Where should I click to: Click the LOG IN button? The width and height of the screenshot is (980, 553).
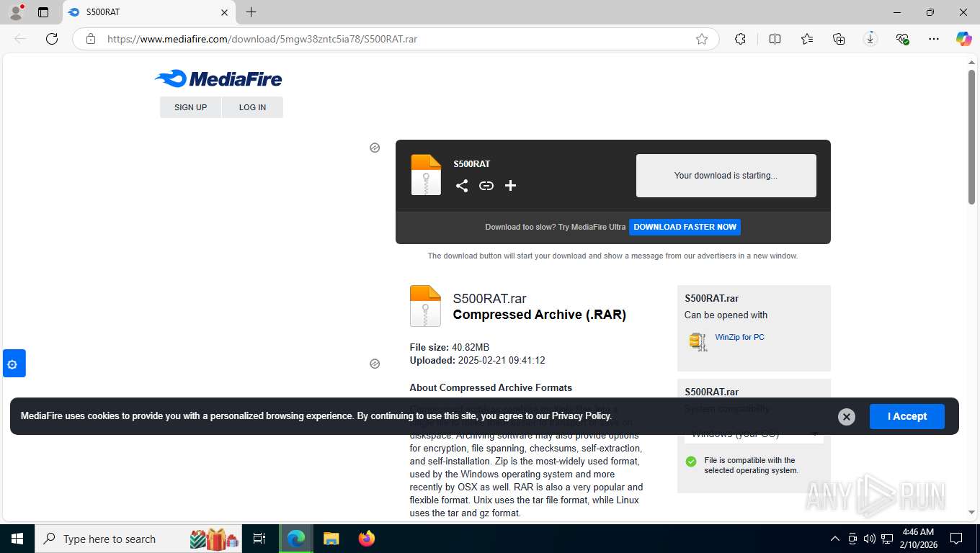pos(252,107)
